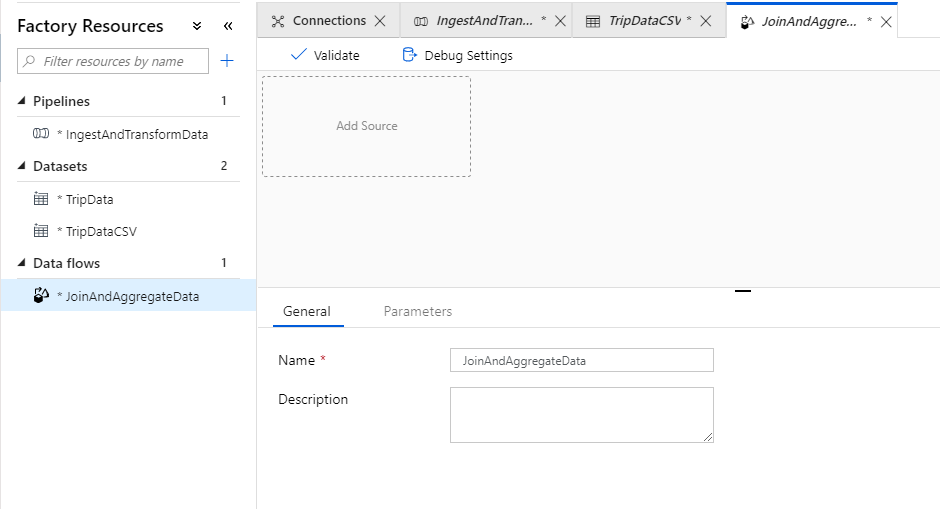Collapse the Data flows section triangle
Screen dimensions: 940x509
pos(22,263)
